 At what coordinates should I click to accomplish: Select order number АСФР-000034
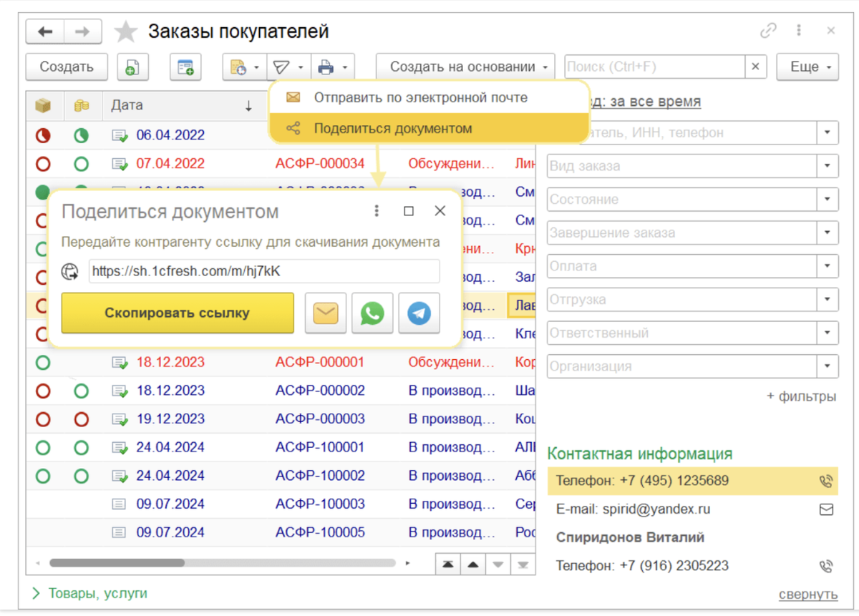[x=320, y=163]
